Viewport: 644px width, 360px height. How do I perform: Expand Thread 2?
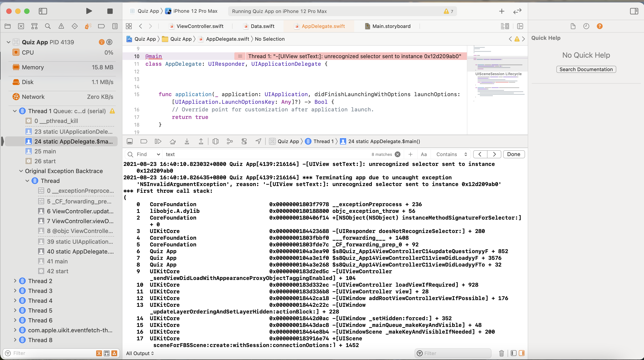15,281
